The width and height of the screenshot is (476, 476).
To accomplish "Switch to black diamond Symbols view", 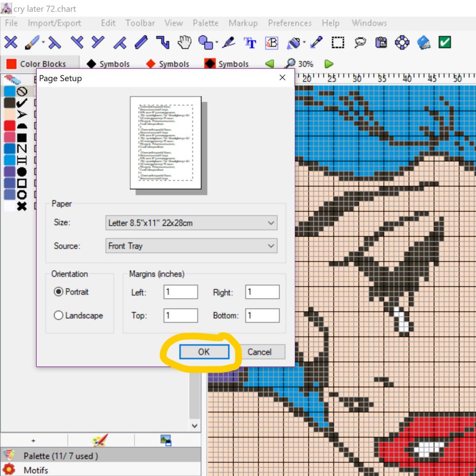I will click(x=108, y=64).
